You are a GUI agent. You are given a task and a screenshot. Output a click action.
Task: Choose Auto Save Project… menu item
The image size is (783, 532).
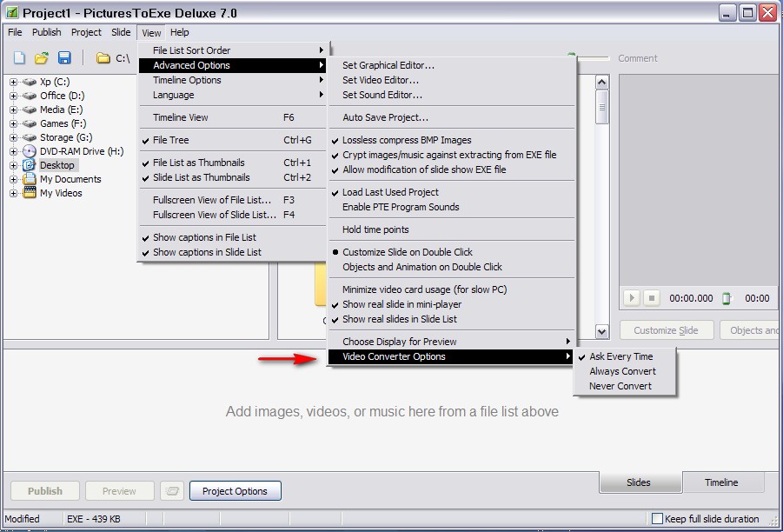451,118
